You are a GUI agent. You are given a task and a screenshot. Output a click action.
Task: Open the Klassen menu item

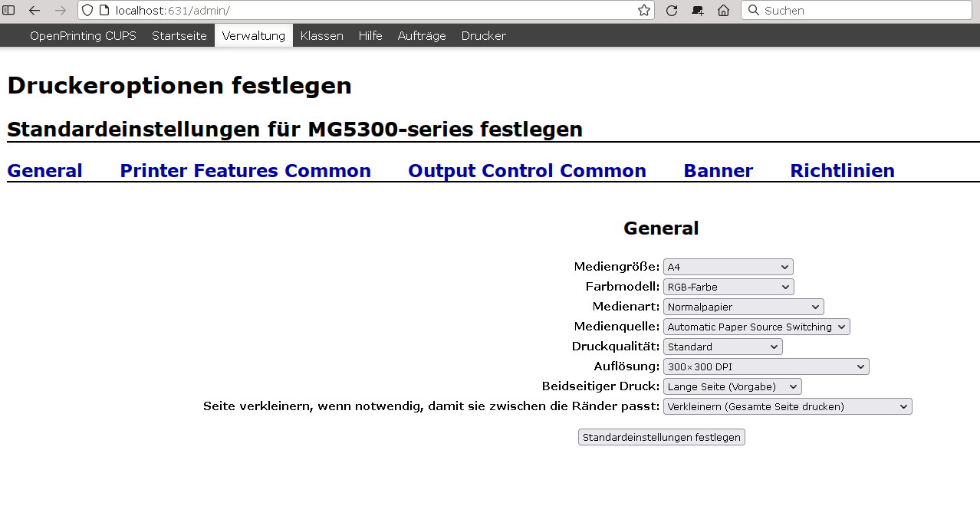(321, 36)
